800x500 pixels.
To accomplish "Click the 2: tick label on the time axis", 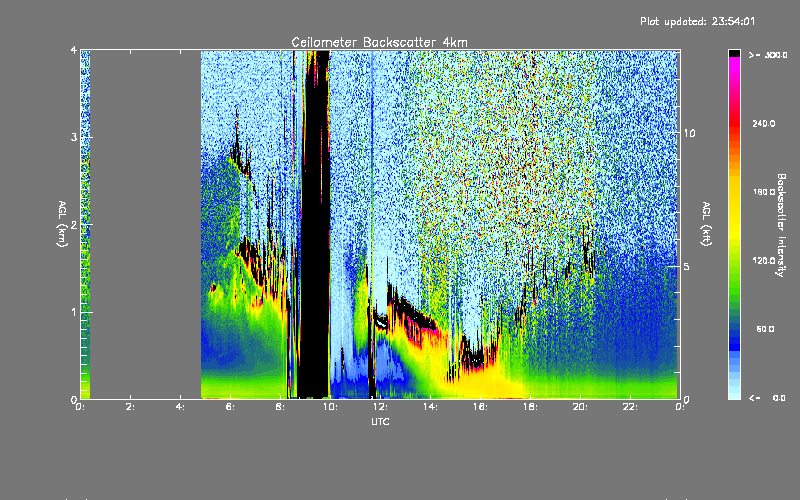I will pos(131,407).
